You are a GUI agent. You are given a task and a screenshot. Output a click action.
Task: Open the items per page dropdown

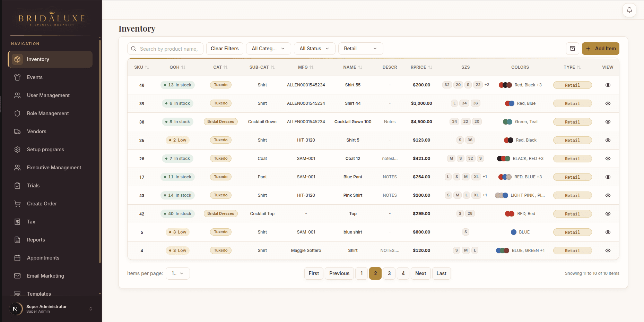(177, 273)
